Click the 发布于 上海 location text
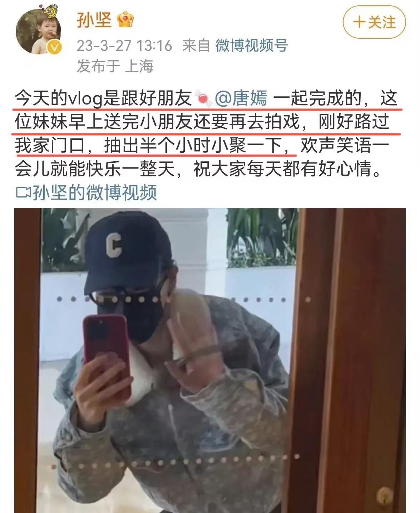The height and width of the screenshot is (513, 420). pos(115,66)
